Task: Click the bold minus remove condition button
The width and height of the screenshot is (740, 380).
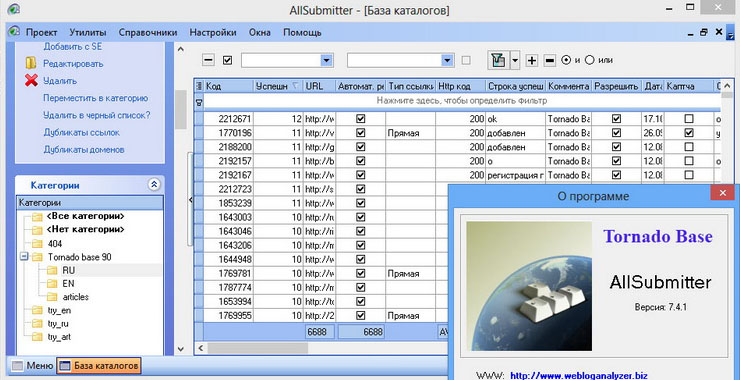Action: [x=550, y=60]
